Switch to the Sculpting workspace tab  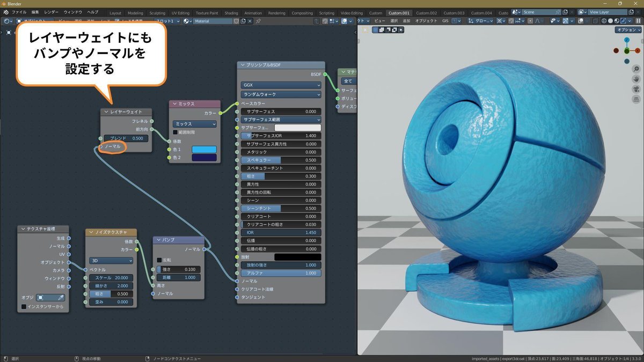click(x=157, y=12)
